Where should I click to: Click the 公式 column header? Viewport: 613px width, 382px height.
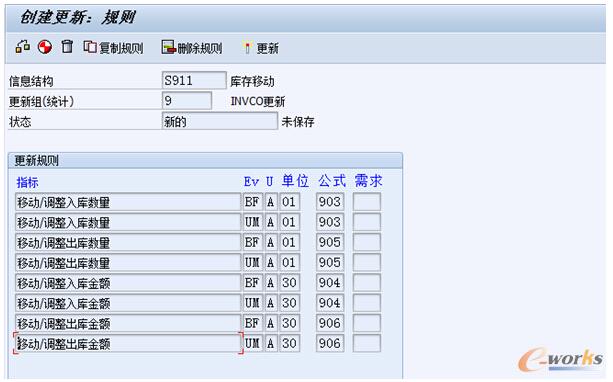point(332,181)
